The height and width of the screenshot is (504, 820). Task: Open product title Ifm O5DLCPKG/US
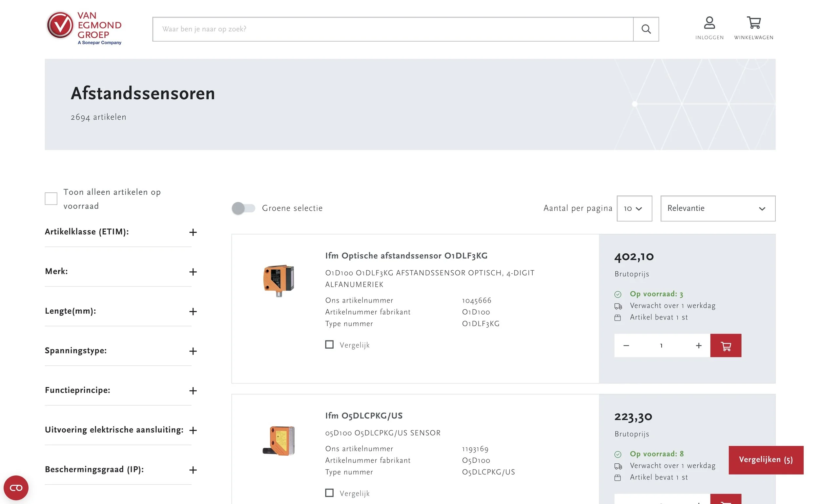coord(364,416)
